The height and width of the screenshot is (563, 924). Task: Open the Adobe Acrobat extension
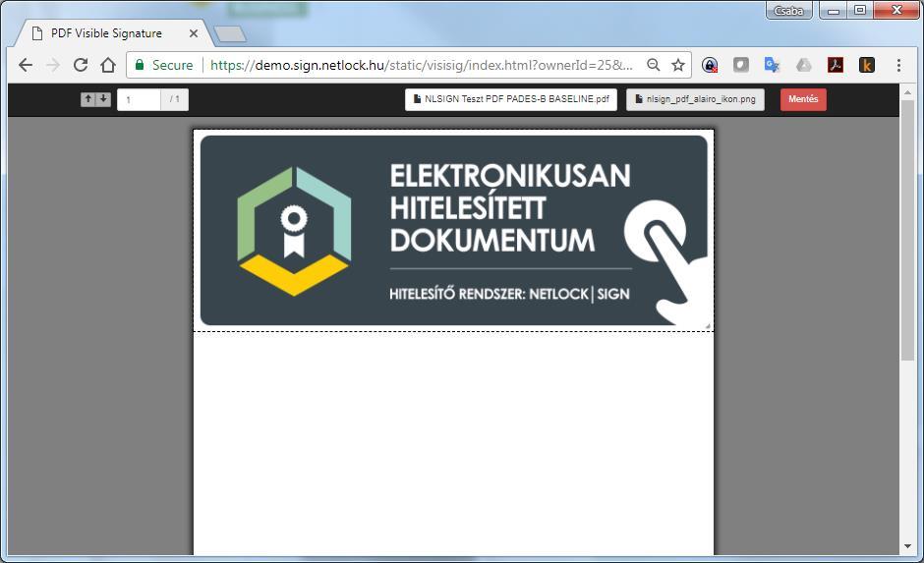click(x=835, y=65)
